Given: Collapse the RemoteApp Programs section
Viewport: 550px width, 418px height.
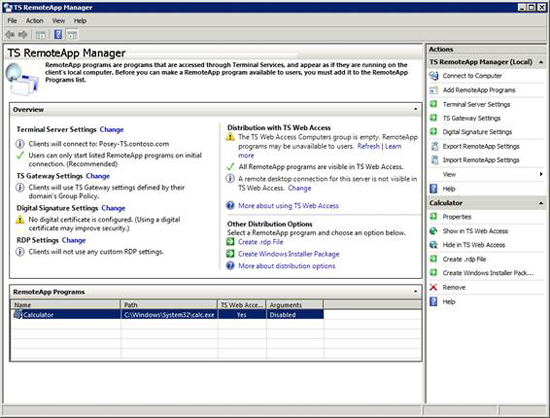Looking at the screenshot, I should [416, 291].
